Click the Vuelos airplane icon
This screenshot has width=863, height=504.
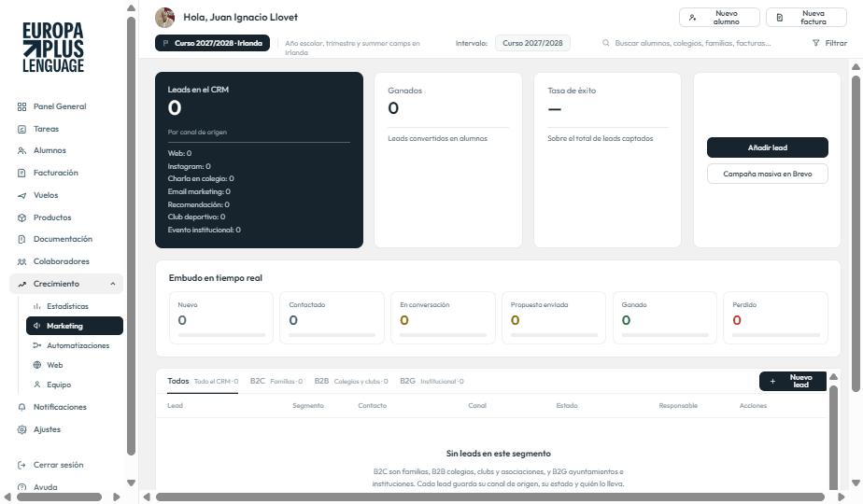[x=22, y=195]
